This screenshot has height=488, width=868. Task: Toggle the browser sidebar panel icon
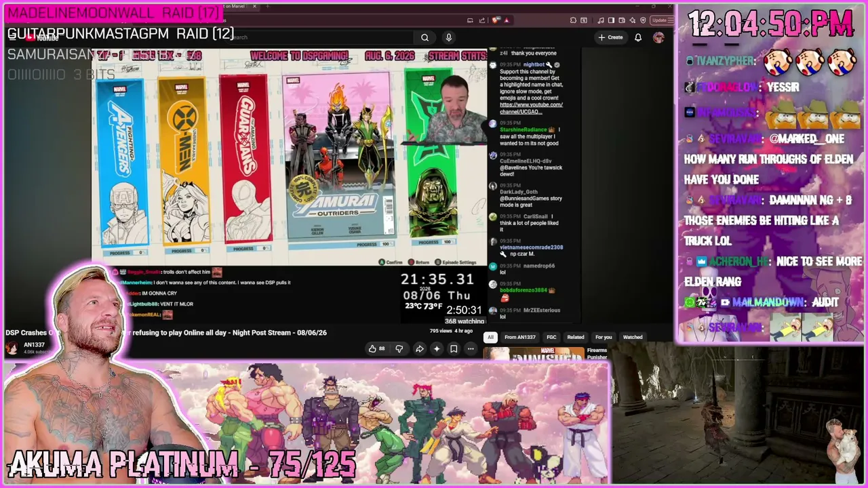click(x=611, y=20)
